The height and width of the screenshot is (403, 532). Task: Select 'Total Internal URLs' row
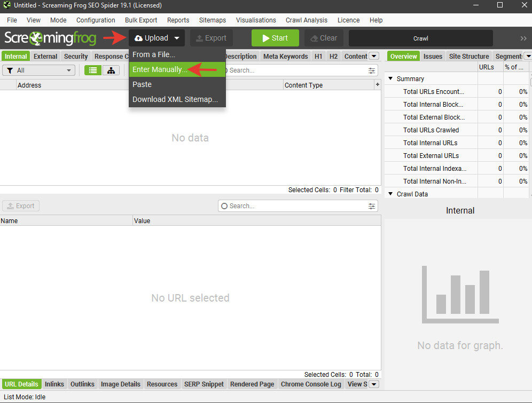click(x=457, y=143)
